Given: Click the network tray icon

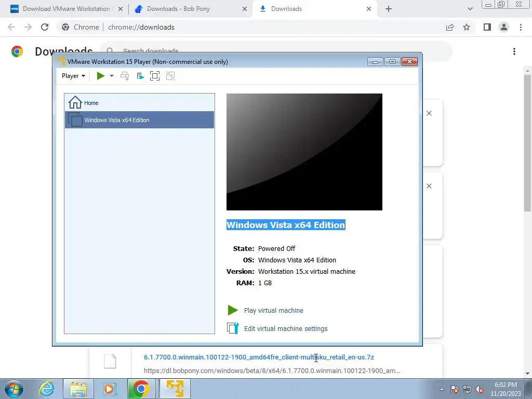Looking at the screenshot, I should [467, 389].
